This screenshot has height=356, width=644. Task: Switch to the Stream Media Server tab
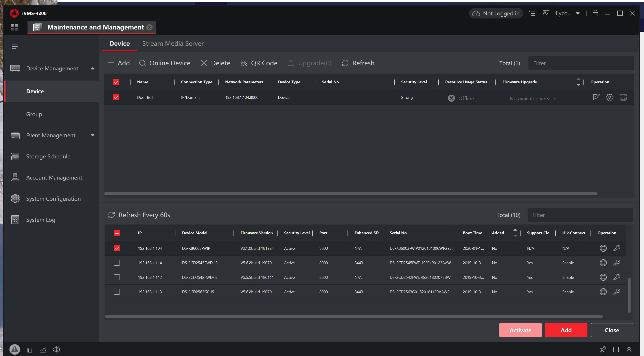173,44
